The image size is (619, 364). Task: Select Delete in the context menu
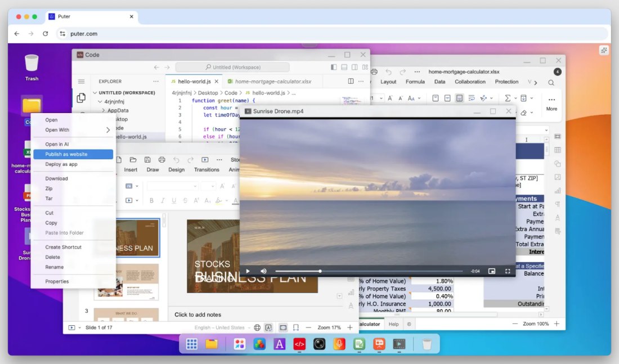(x=73, y=257)
